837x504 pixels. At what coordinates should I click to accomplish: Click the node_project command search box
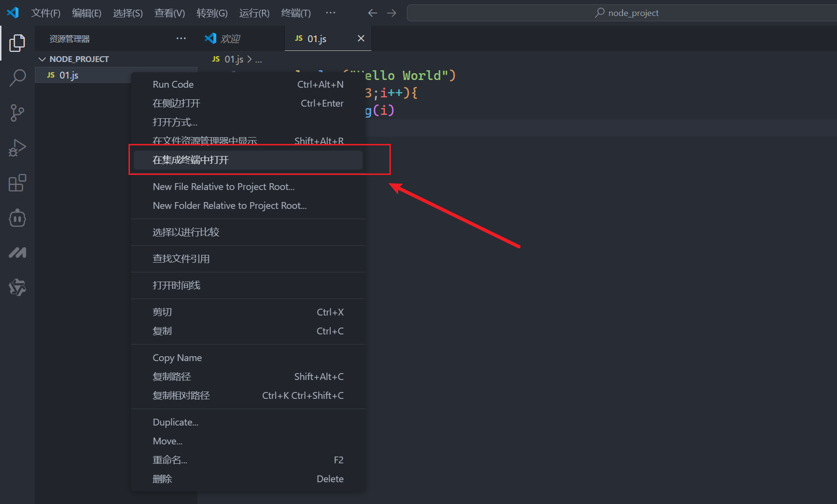pyautogui.click(x=626, y=13)
